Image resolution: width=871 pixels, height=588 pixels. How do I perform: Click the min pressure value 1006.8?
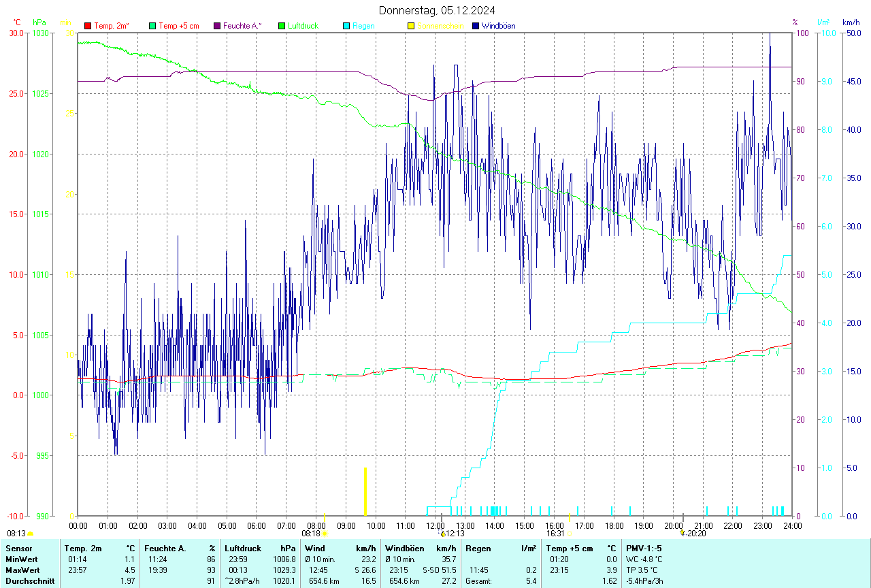284,559
